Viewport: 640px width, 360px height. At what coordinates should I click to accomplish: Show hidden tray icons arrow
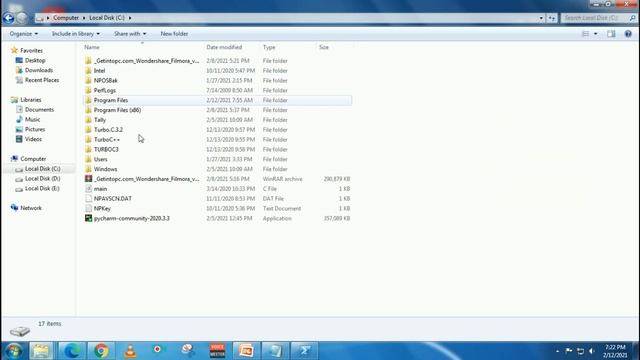point(557,351)
